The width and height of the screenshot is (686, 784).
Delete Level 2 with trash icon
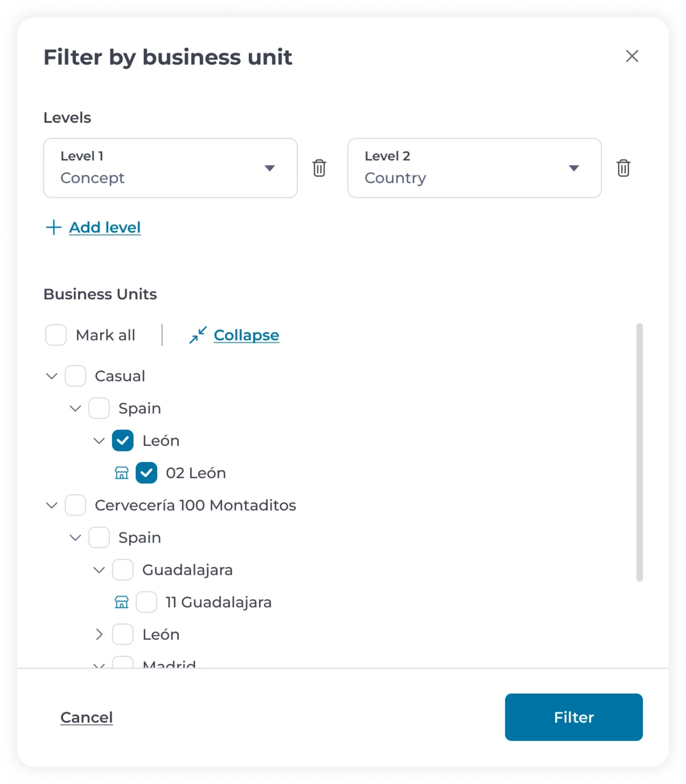[x=623, y=168]
